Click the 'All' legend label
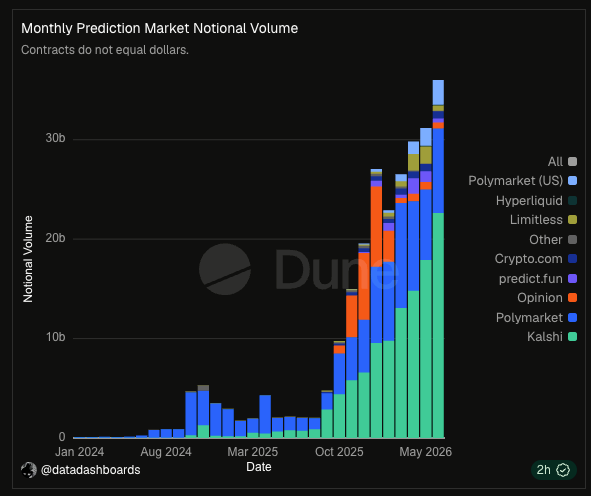The width and height of the screenshot is (591, 496). (x=555, y=162)
